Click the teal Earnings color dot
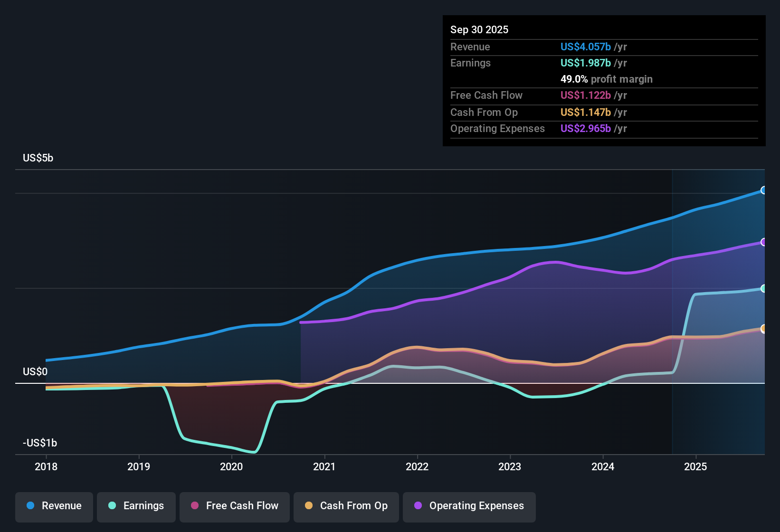780x532 pixels. (112, 506)
